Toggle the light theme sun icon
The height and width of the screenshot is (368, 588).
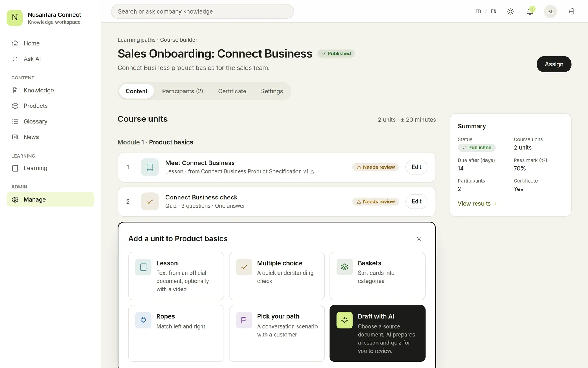510,11
